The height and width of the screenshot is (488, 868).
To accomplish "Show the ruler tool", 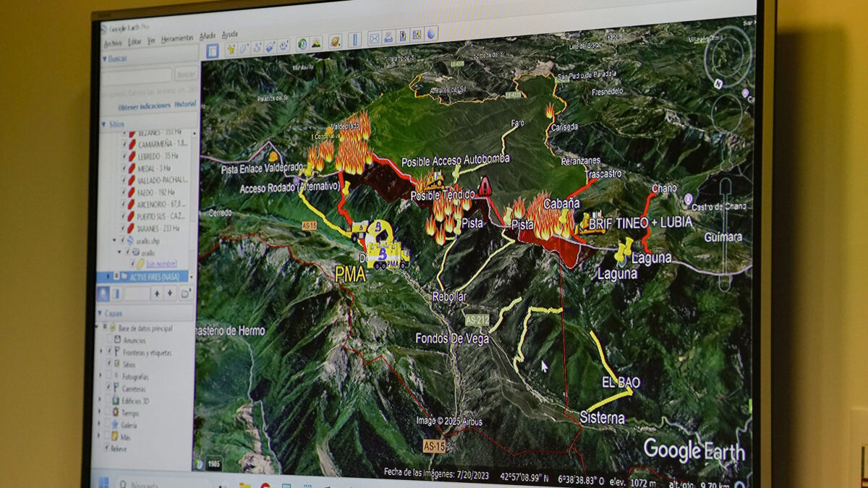I will point(354,40).
